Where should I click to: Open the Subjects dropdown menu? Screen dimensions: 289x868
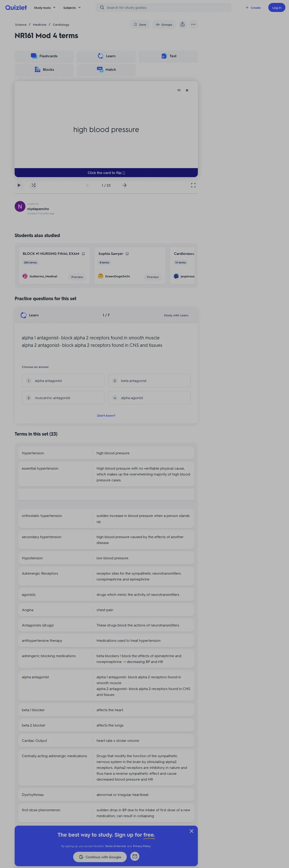tap(72, 8)
